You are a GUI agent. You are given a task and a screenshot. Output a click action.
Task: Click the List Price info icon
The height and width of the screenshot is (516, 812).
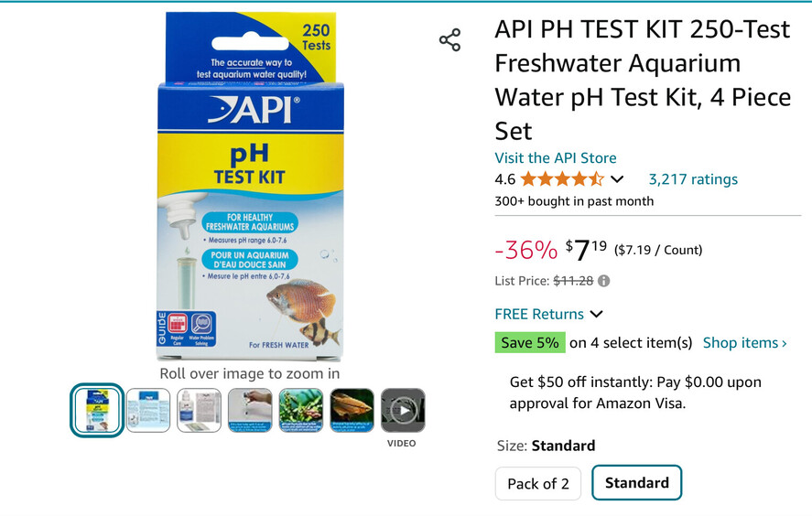(x=604, y=281)
